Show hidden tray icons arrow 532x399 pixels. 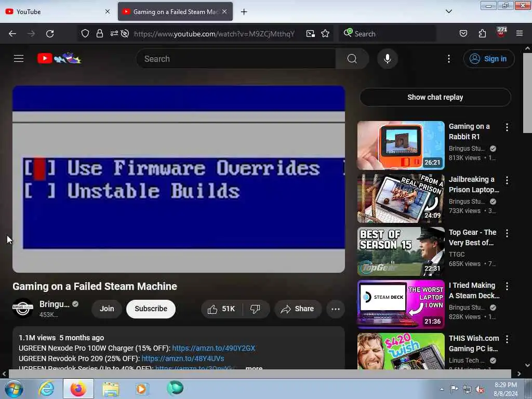click(x=442, y=390)
